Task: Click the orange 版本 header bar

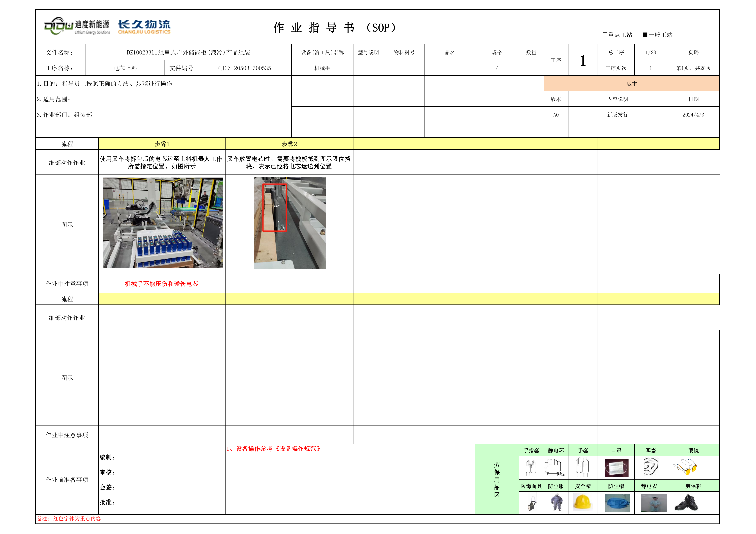Action: coord(631,84)
